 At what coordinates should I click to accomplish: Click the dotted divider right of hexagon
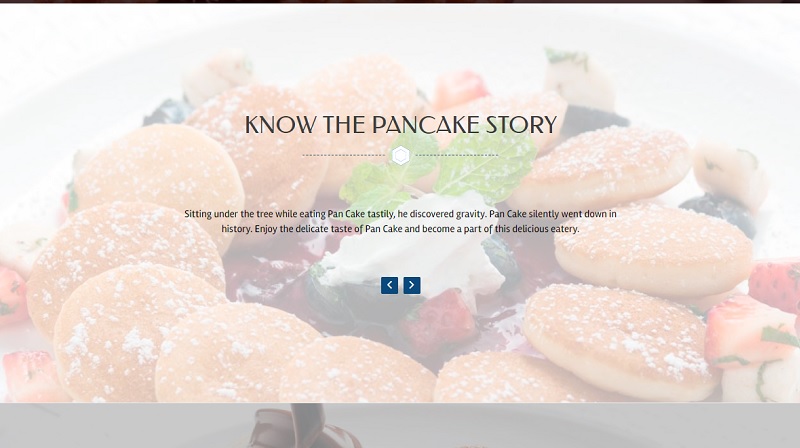tap(457, 155)
